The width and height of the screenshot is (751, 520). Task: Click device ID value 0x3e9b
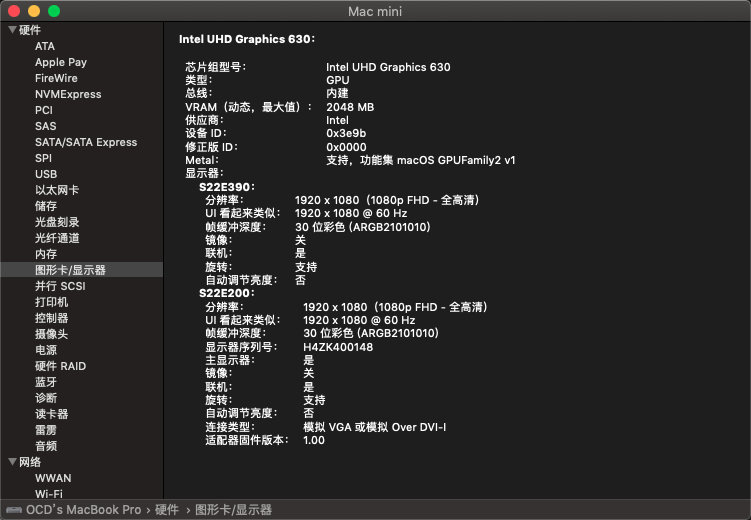click(346, 133)
